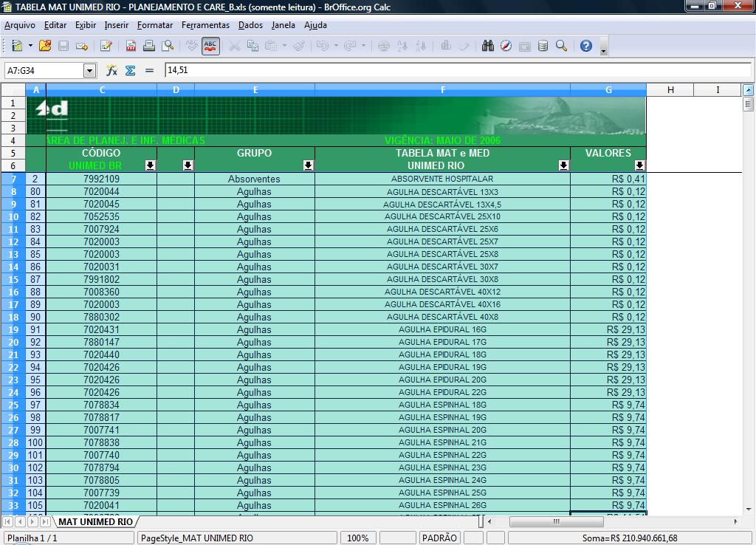Click the Copy icon
This screenshot has height=545, width=756.
(252, 46)
